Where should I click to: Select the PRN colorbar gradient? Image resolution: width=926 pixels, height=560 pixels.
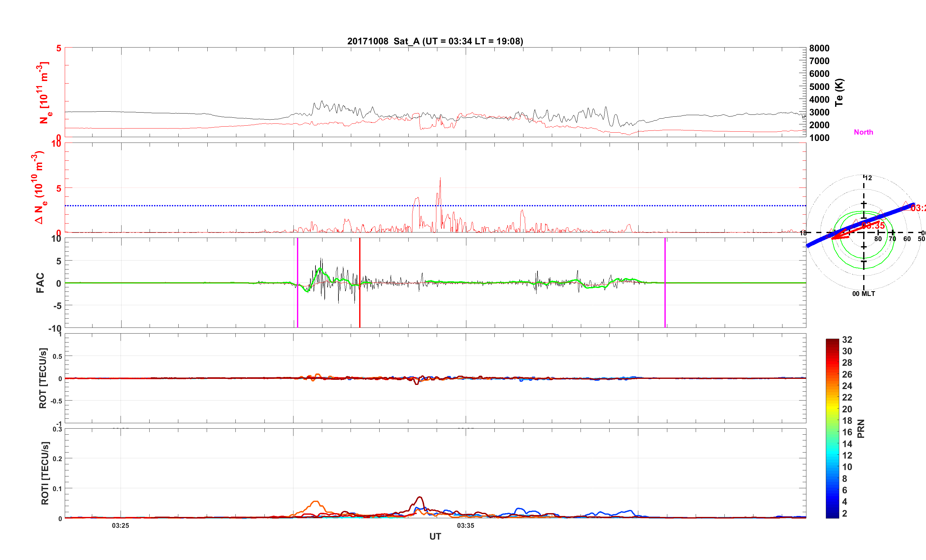point(832,429)
